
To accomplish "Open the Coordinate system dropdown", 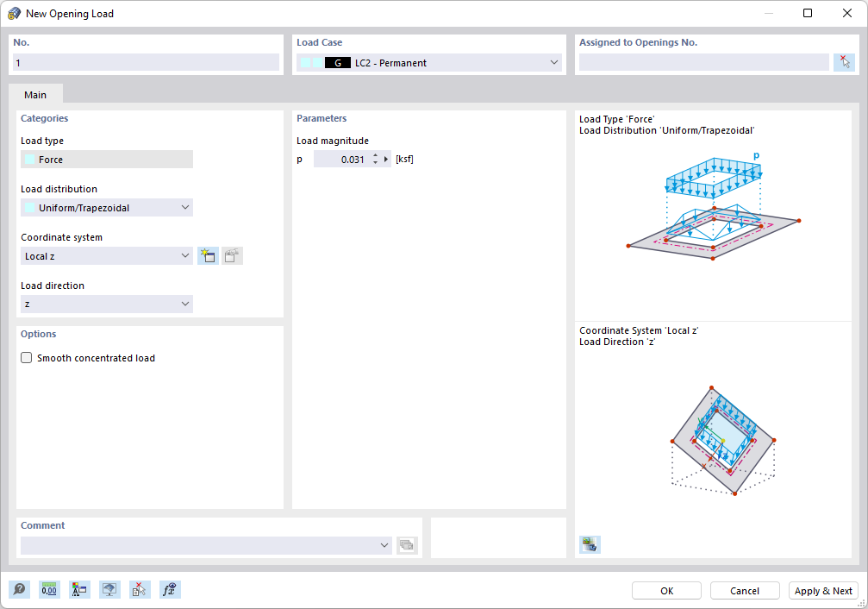I will pyautogui.click(x=184, y=255).
